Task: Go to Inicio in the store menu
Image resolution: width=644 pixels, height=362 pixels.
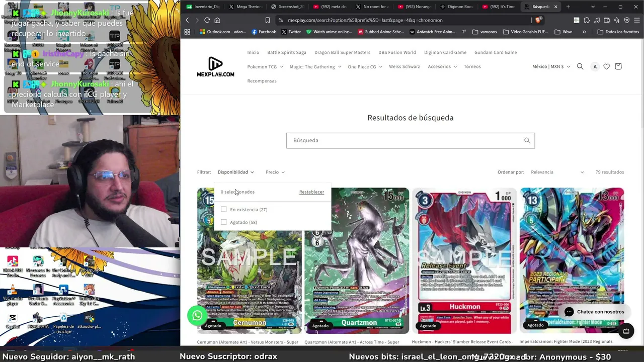Action: click(253, 52)
